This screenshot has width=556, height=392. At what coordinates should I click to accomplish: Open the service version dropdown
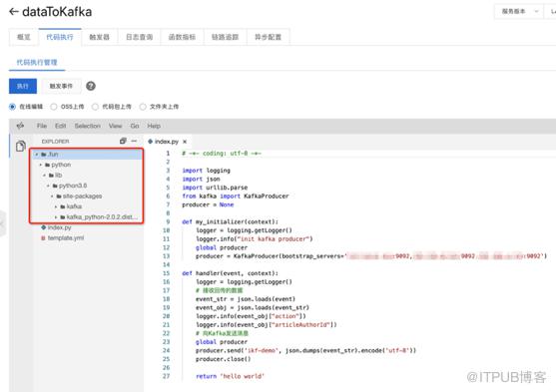coord(519,11)
